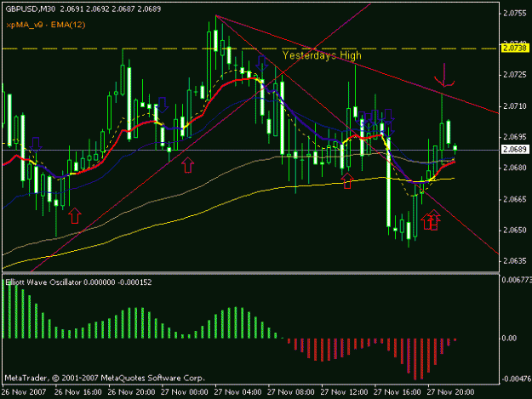Select the xpMA_v9 - EMA(12) indicator label
The image size is (532, 399).
[x=46, y=25]
